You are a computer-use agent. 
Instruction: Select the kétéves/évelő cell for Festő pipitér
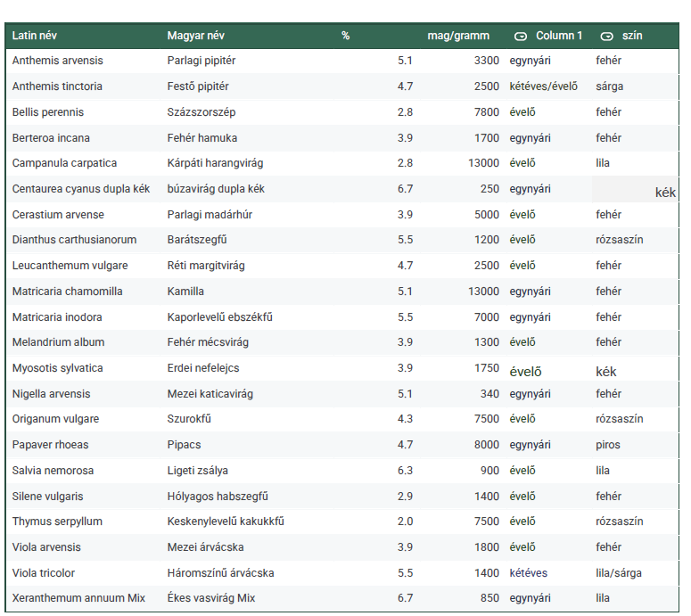[x=543, y=86]
